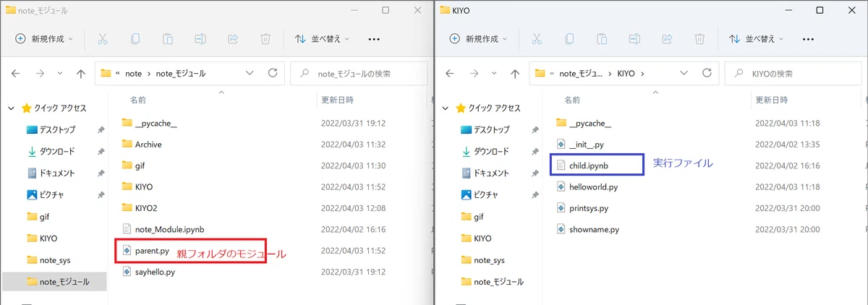
Task: Open the 並べ替え sort menu in KIYO window
Action: pos(756,39)
